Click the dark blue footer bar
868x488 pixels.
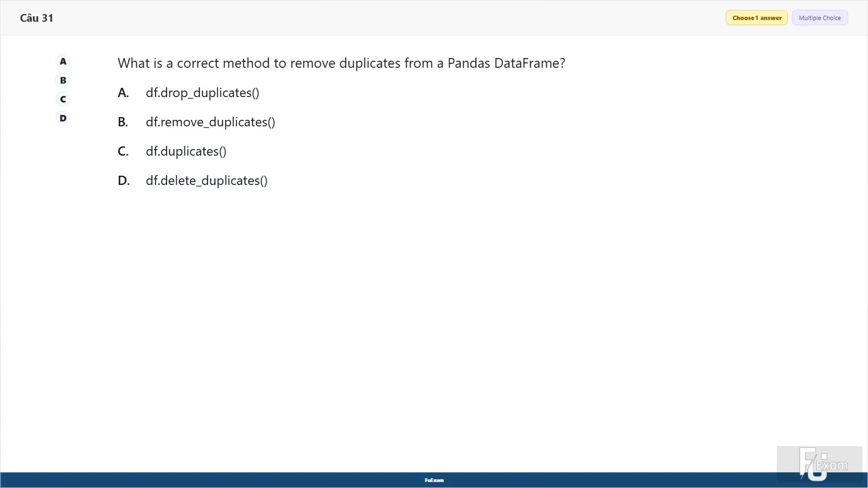(434, 480)
